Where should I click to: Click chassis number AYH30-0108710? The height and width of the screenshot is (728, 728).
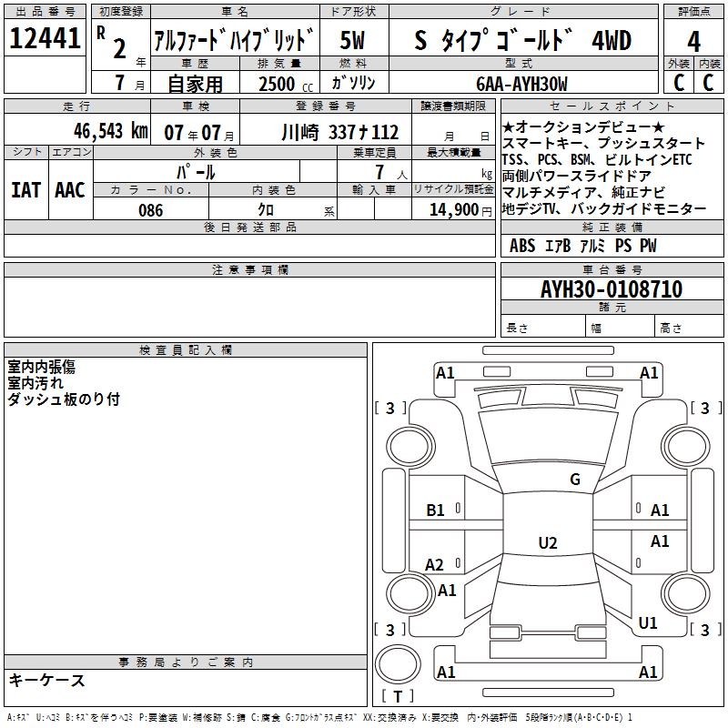(612, 289)
